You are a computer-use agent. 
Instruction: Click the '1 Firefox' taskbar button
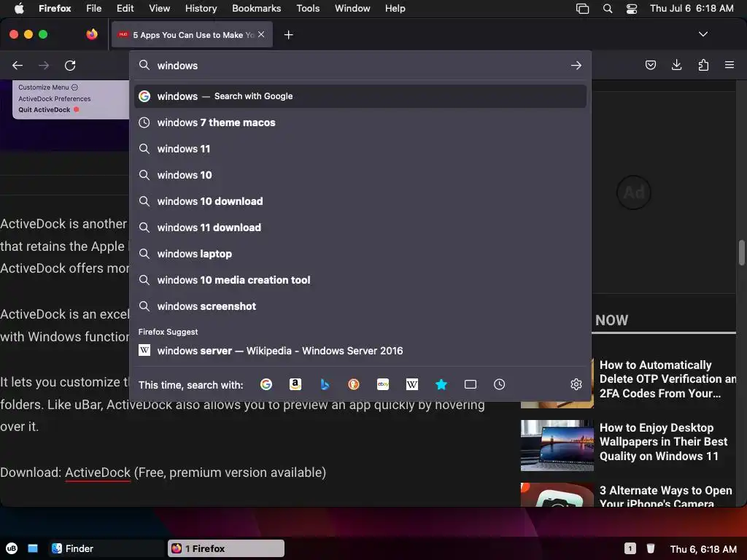226,548
